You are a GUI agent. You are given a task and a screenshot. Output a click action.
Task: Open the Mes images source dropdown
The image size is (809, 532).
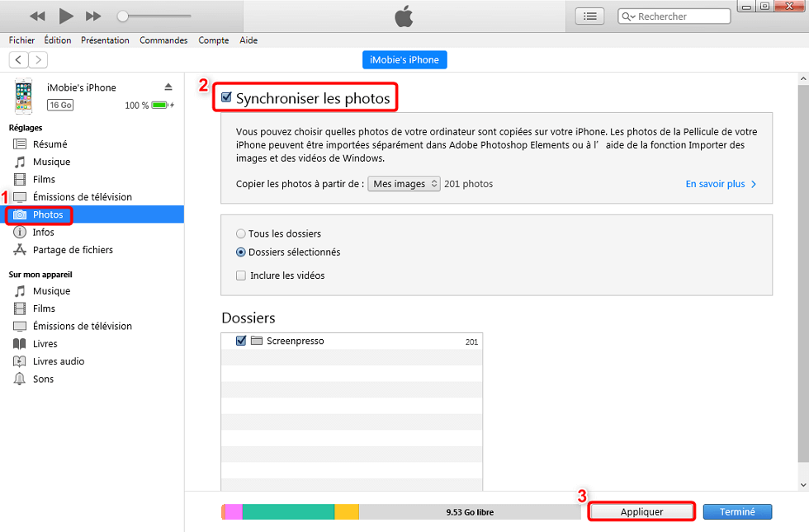(404, 184)
